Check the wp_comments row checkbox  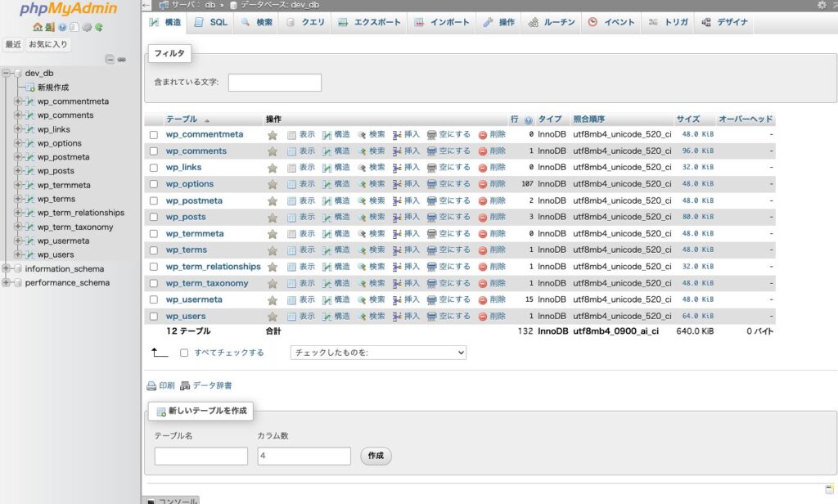click(x=153, y=151)
